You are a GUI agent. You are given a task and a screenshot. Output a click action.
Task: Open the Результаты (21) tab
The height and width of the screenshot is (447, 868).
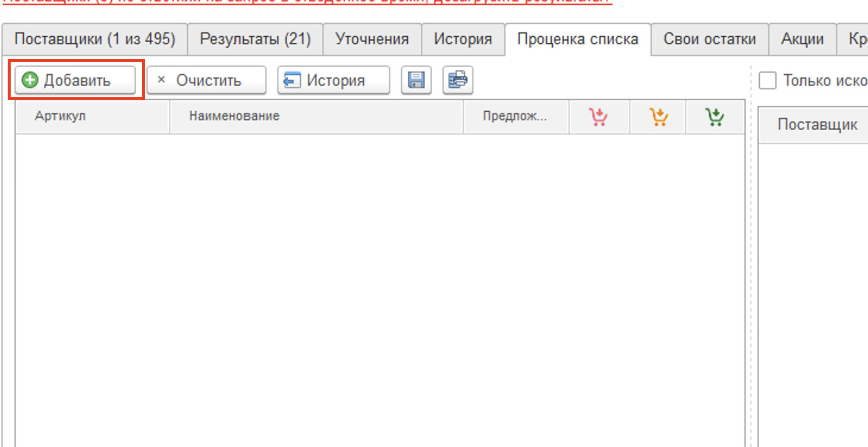click(256, 40)
